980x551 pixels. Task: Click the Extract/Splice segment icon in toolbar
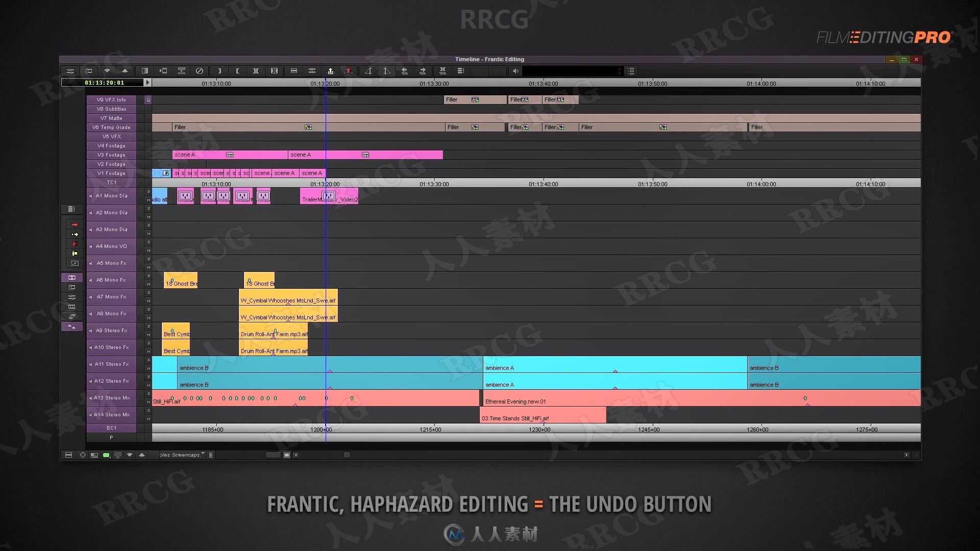coord(312,71)
